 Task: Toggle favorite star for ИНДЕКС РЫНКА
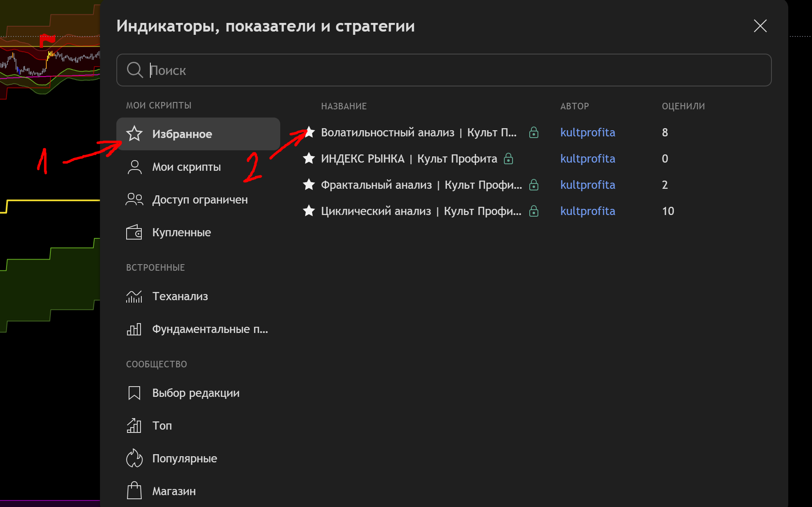[x=309, y=158]
